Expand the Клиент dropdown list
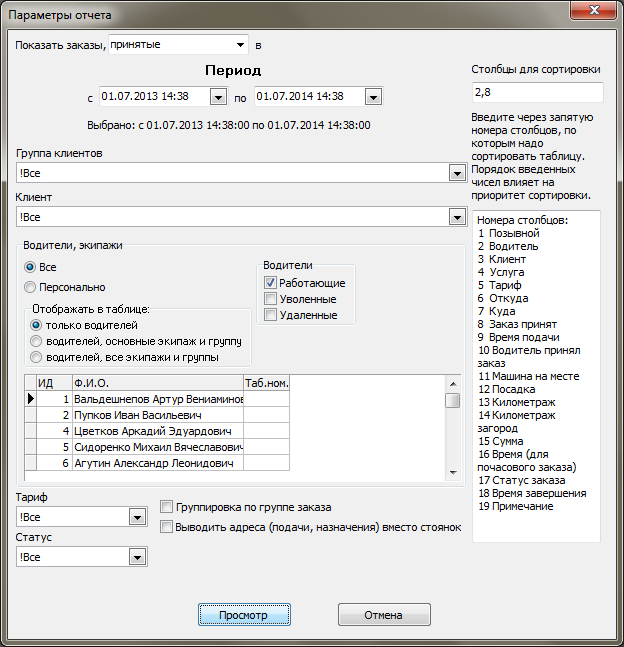 (x=454, y=217)
